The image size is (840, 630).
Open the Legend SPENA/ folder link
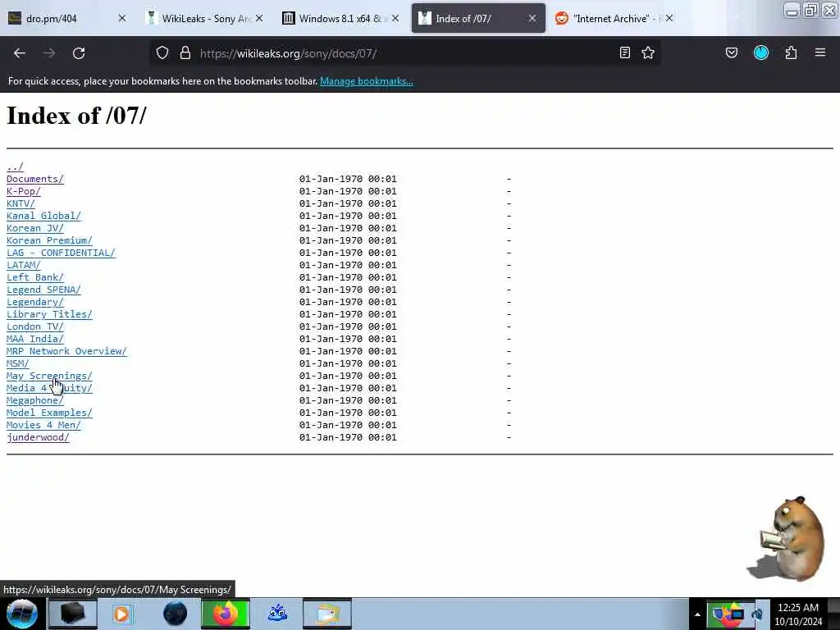[x=43, y=290]
